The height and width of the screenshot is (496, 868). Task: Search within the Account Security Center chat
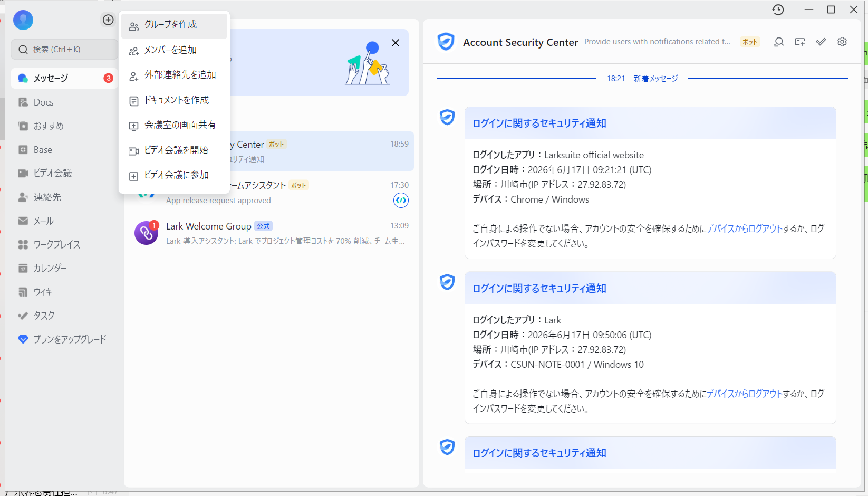[x=778, y=42]
